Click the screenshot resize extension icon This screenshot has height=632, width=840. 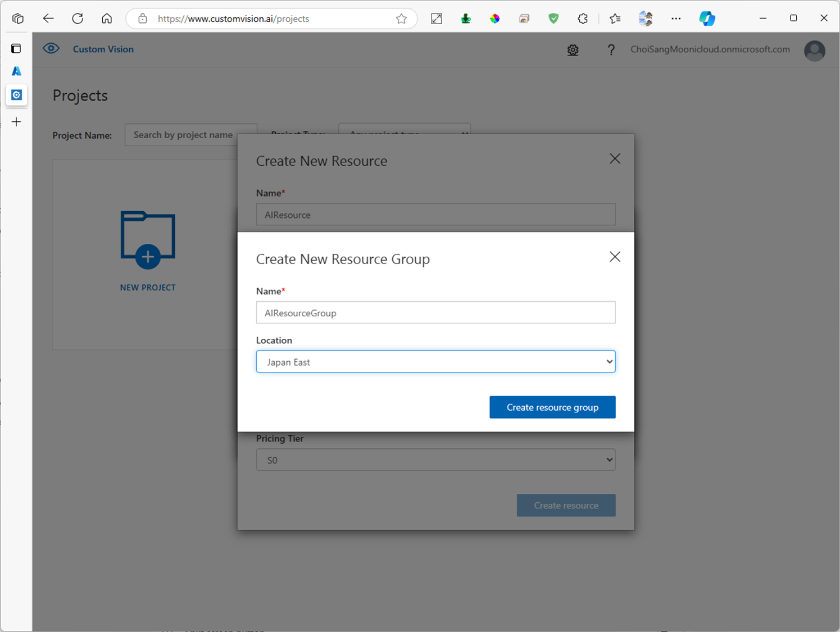point(437,19)
